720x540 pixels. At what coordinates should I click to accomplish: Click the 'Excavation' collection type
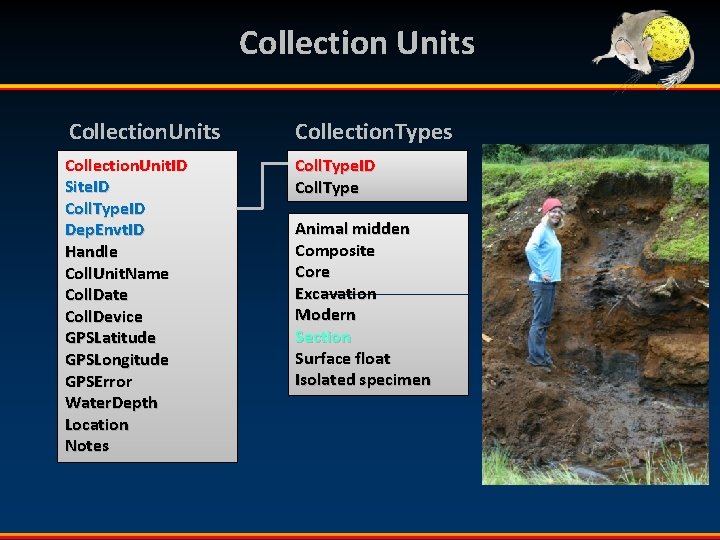[x=336, y=293]
